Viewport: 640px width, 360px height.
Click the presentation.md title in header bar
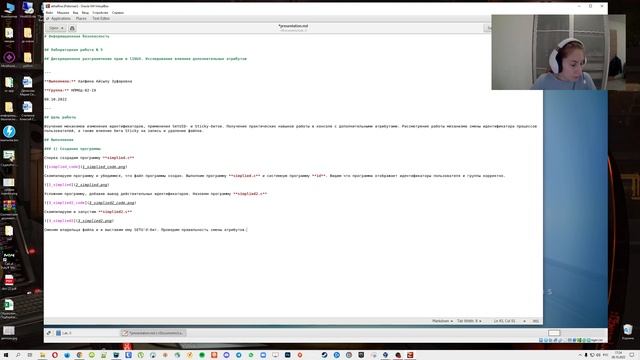tap(293, 26)
